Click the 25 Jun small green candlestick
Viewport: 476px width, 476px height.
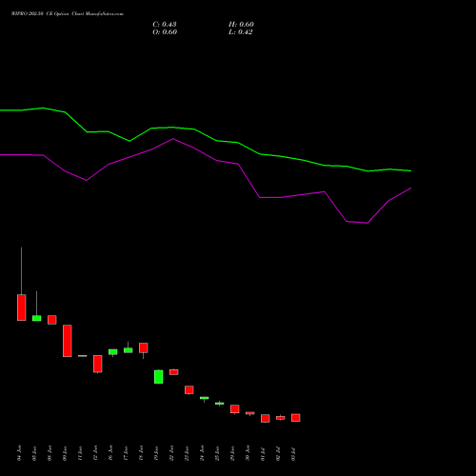[220, 404]
